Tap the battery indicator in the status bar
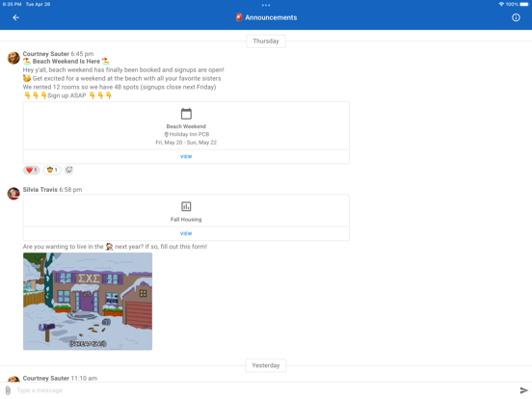This screenshot has width=532, height=399. click(524, 5)
